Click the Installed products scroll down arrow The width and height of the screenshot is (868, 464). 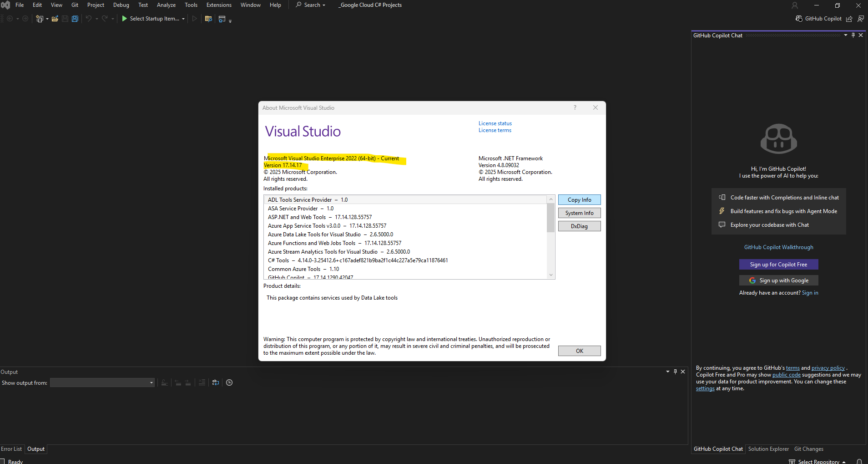[551, 275]
